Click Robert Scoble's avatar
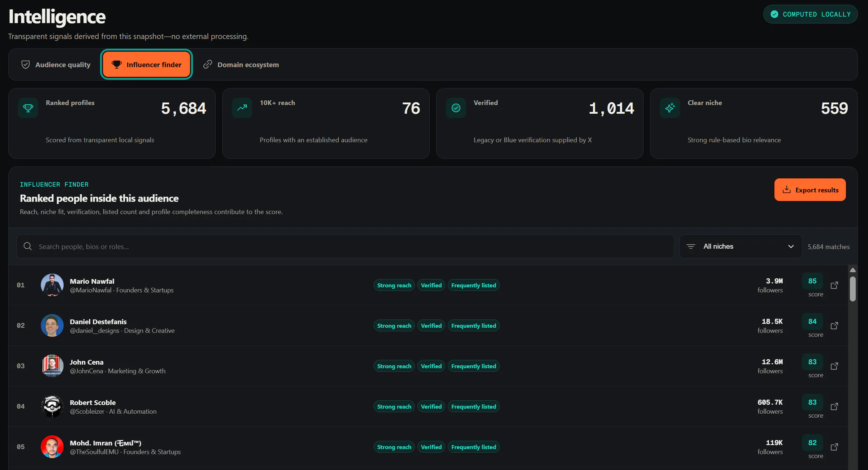The width and height of the screenshot is (868, 470). click(x=52, y=406)
